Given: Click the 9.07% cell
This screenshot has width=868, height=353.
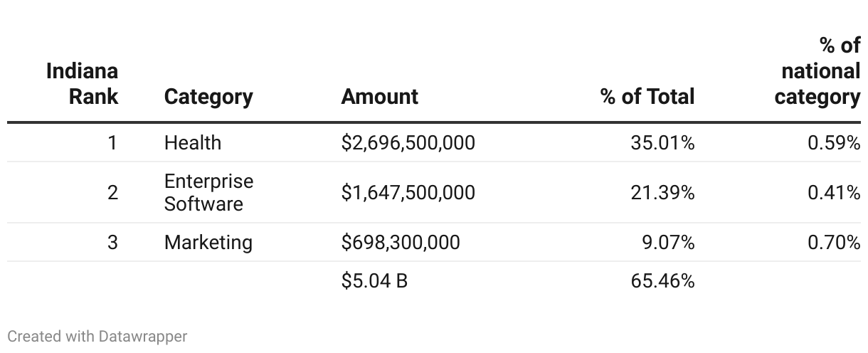Looking at the screenshot, I should click(668, 243).
